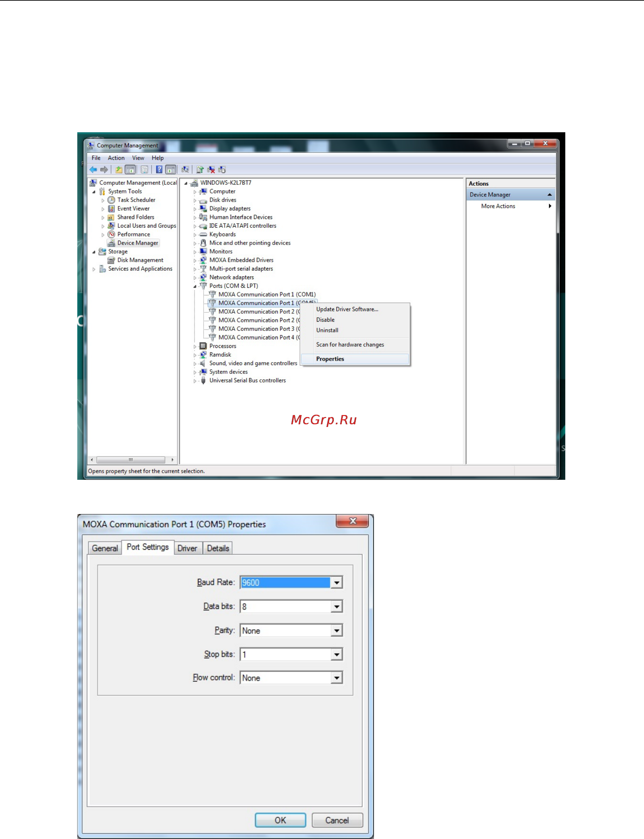Screen dimensions: 644x839
Task: Open the View menu
Action: pos(138,158)
